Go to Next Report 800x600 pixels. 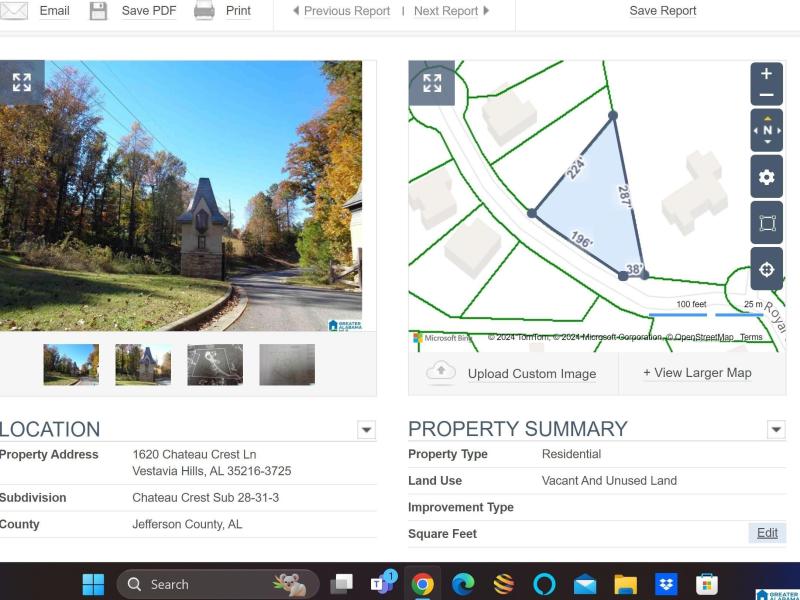point(451,11)
